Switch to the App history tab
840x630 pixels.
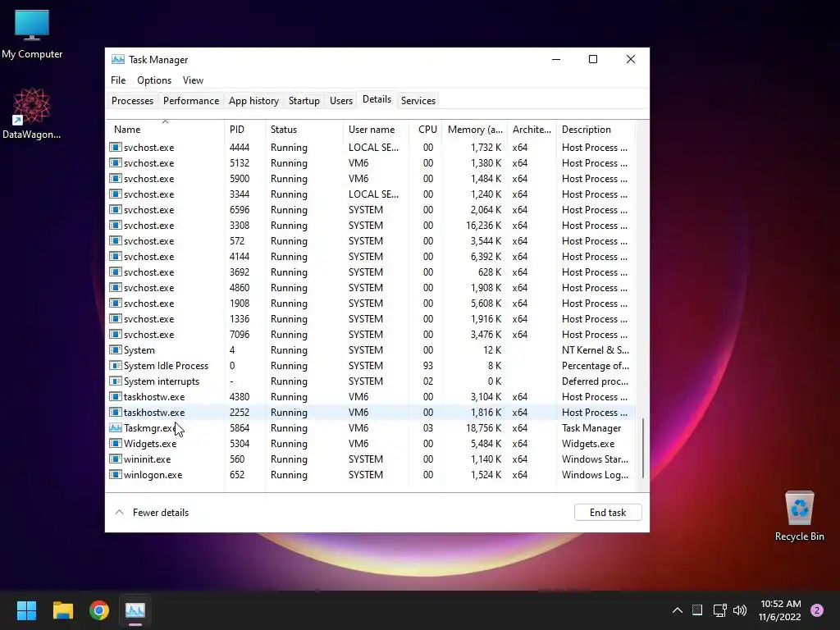point(254,101)
